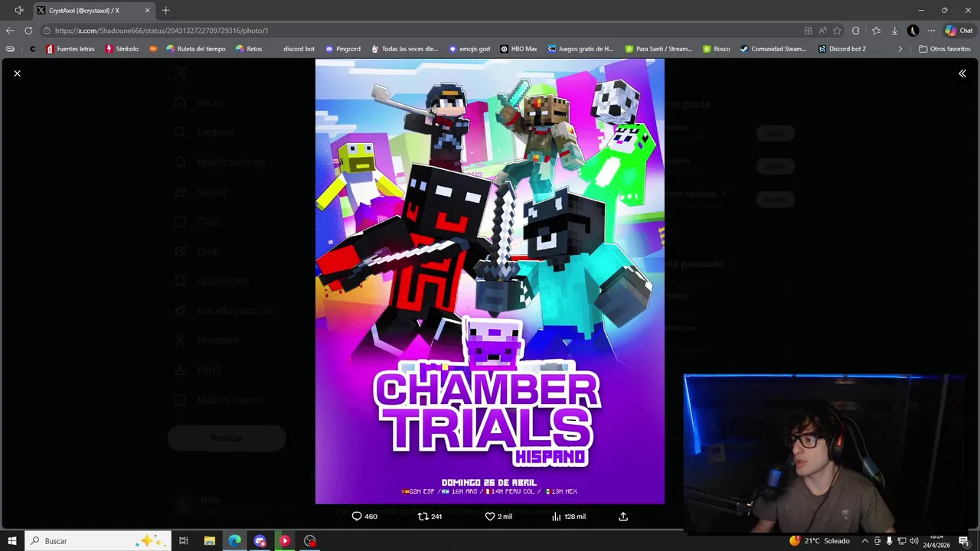980x551 pixels.
Task: Open the Fuentes letras bookmark
Action: click(x=70, y=49)
